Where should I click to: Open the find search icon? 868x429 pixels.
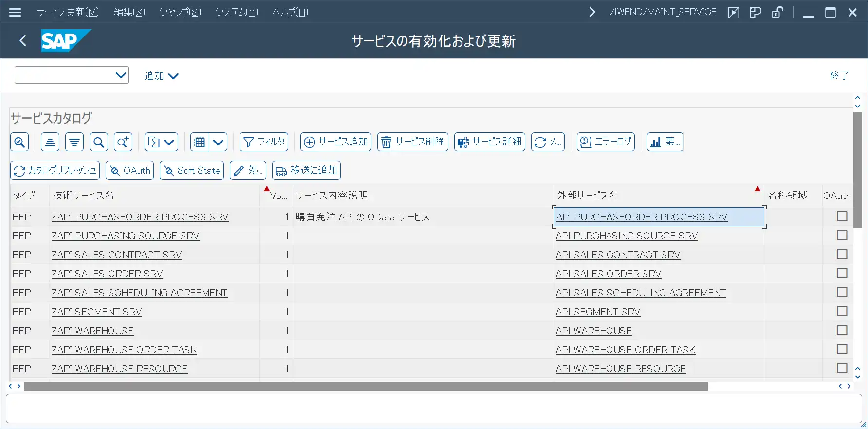point(99,142)
